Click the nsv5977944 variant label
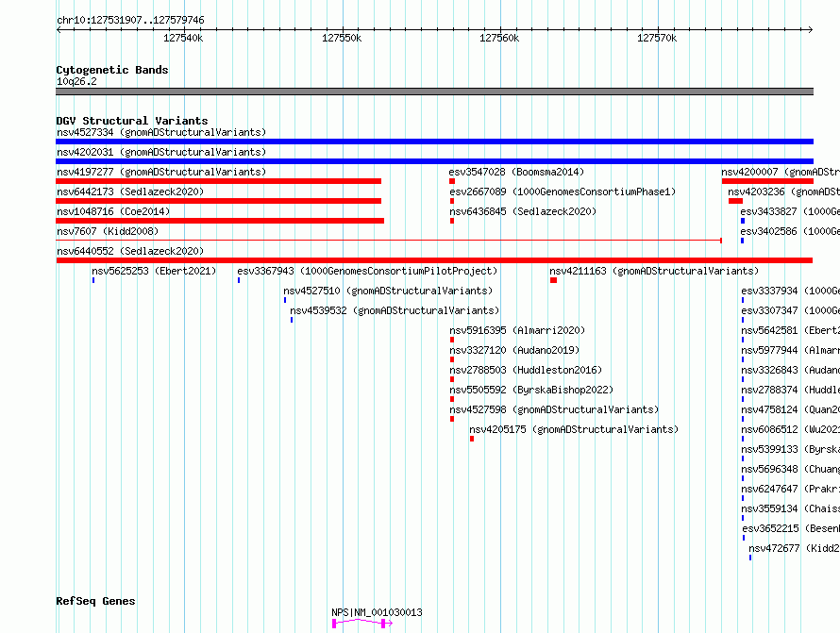The image size is (840, 633). point(791,350)
